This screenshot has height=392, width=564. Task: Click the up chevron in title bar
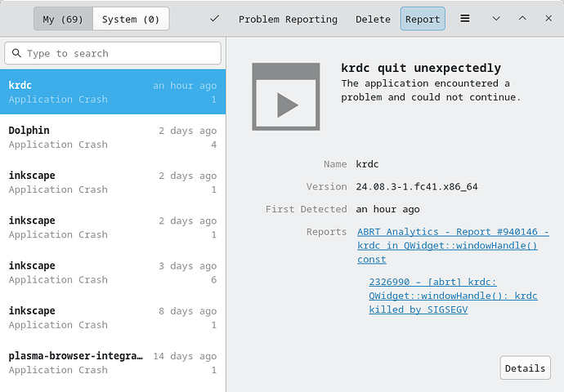(522, 18)
